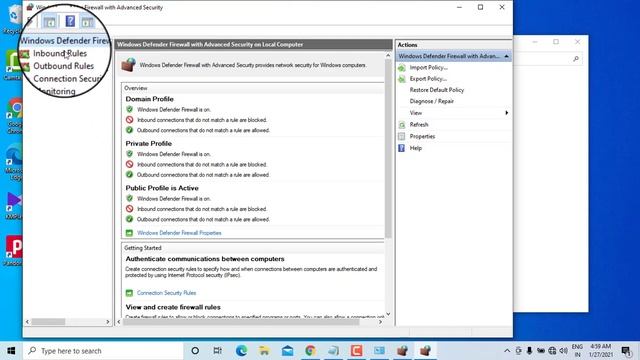640x360 pixels.
Task: Open File Explorer from the taskbar
Action: pyautogui.click(x=264, y=351)
